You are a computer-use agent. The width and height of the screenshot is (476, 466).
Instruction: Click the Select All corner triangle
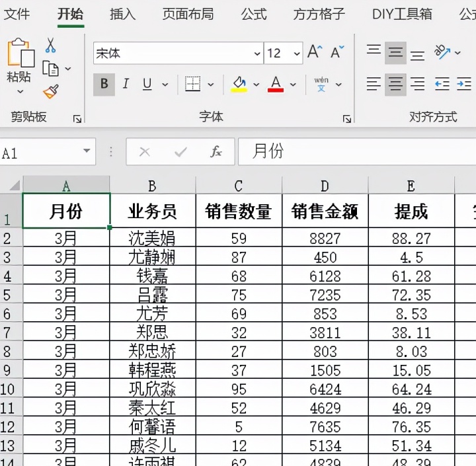pyautogui.click(x=14, y=185)
